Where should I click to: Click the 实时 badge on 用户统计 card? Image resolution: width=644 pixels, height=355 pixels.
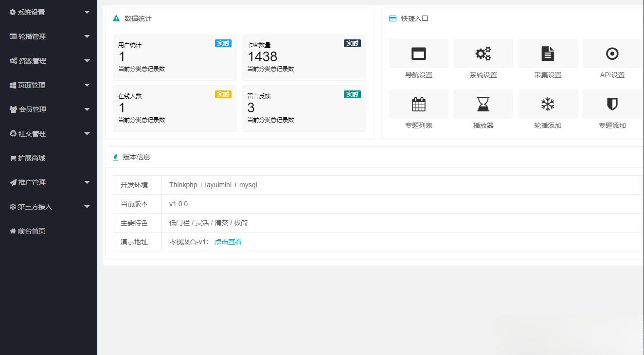[223, 43]
